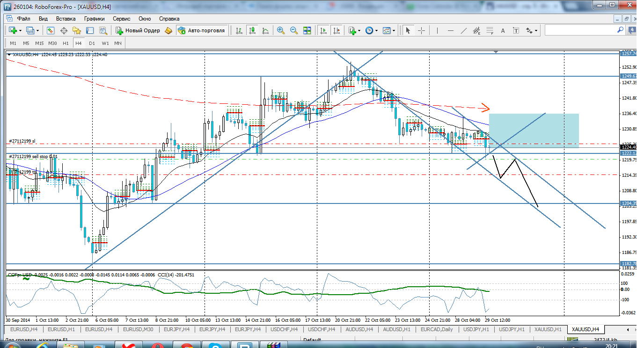The image size is (644, 348).
Task: Open a new chart window icon
Action: coord(13,30)
